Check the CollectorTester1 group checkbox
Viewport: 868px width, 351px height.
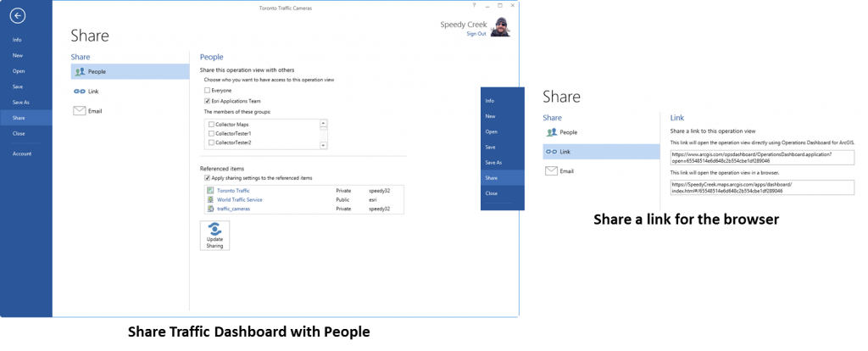click(211, 133)
